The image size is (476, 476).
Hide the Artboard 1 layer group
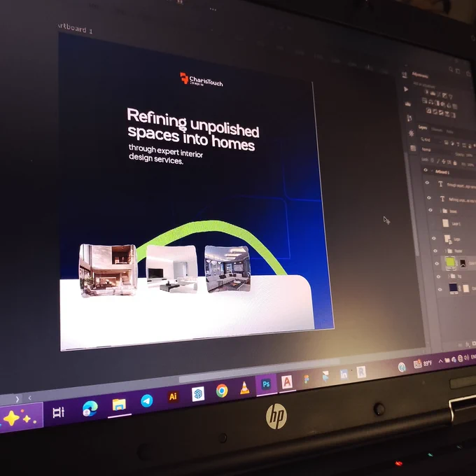click(x=426, y=170)
